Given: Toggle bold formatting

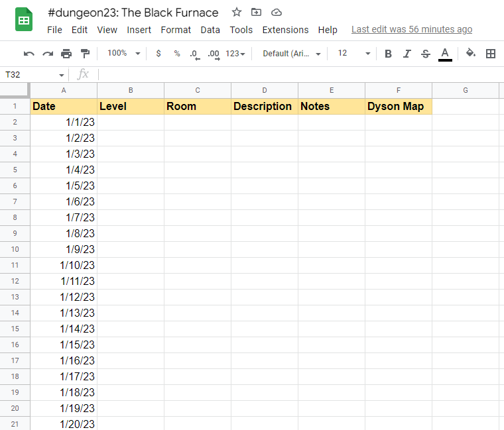Looking at the screenshot, I should (x=389, y=54).
